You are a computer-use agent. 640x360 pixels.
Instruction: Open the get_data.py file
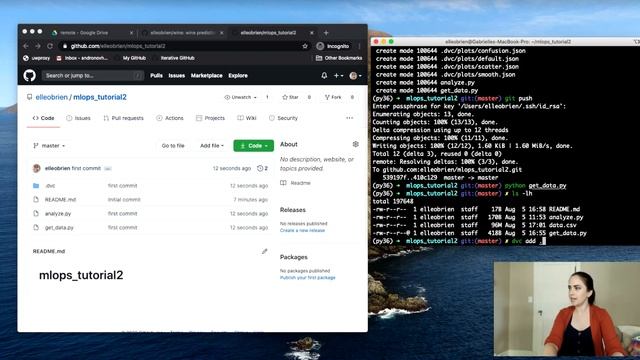(59, 227)
